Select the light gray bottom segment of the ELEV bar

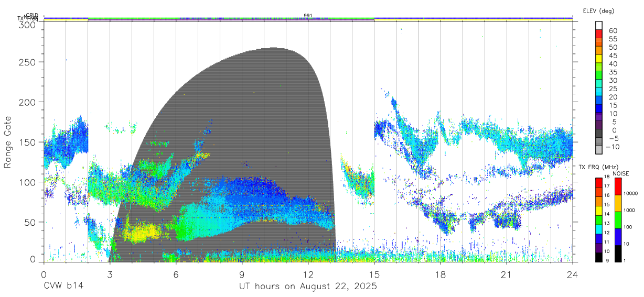(x=599, y=151)
